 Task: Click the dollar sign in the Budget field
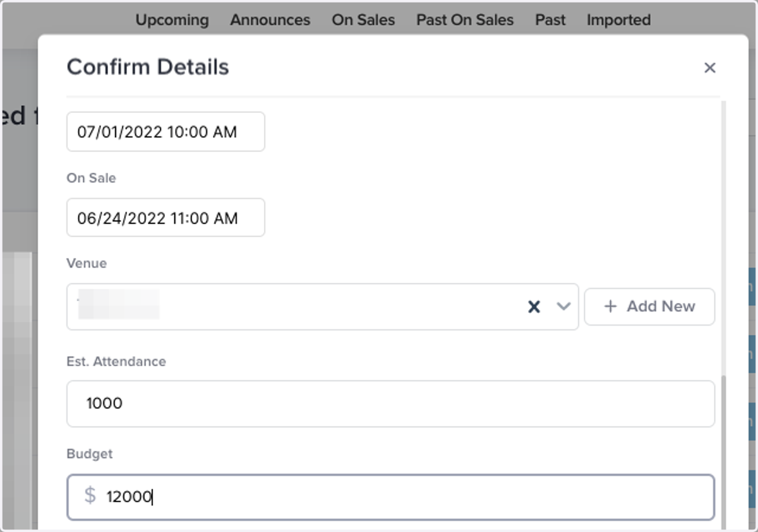[90, 496]
